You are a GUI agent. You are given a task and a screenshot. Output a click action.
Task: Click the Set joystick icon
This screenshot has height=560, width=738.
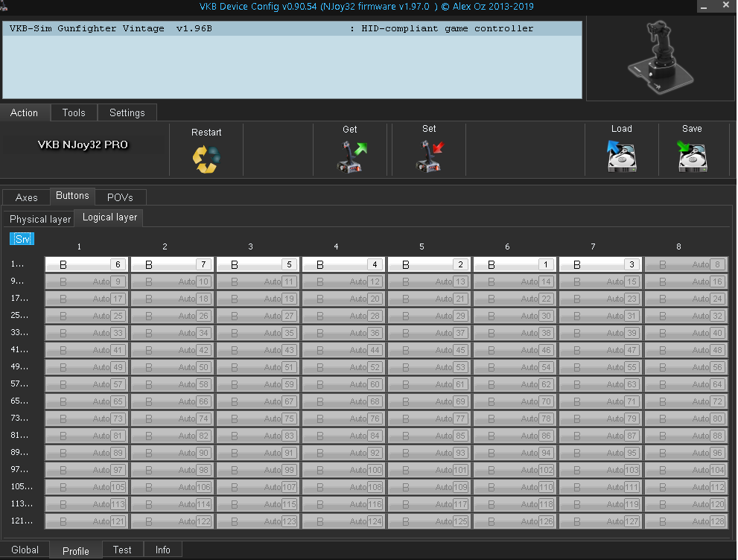click(429, 157)
